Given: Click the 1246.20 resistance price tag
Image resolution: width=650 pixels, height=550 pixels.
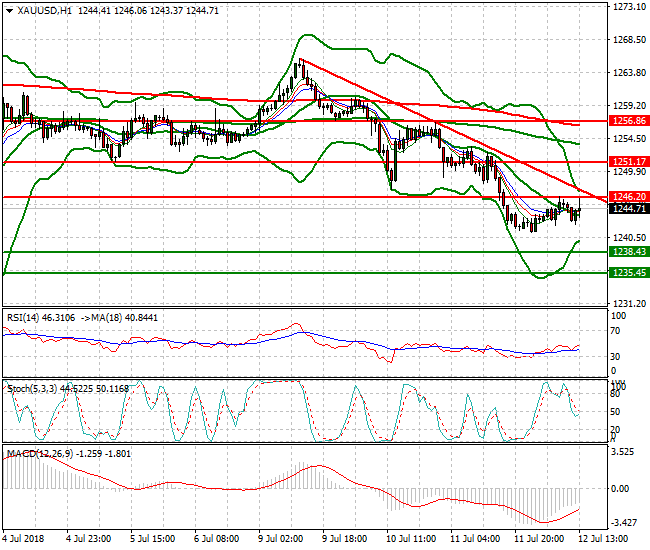Looking at the screenshot, I should pos(628,197).
